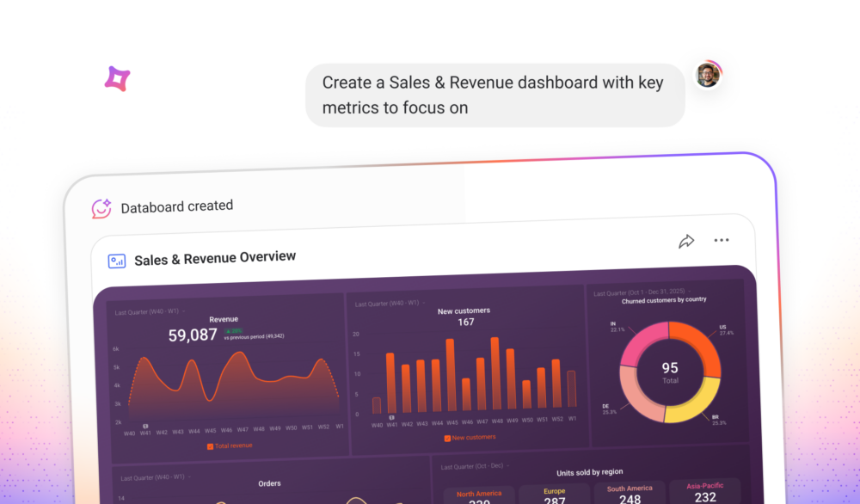The width and height of the screenshot is (860, 504).
Task: Uncheck the Total revenue legend checkbox
Action: click(x=211, y=446)
